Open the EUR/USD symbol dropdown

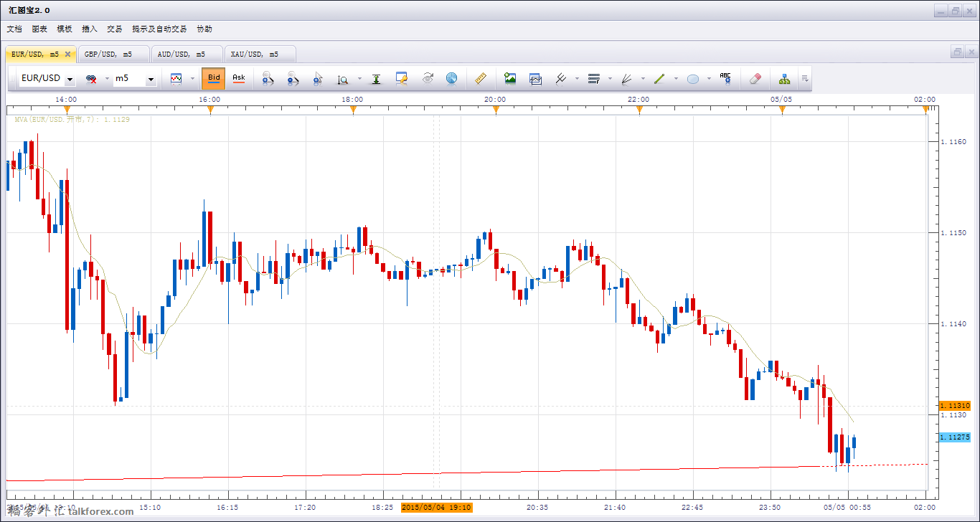(x=70, y=80)
